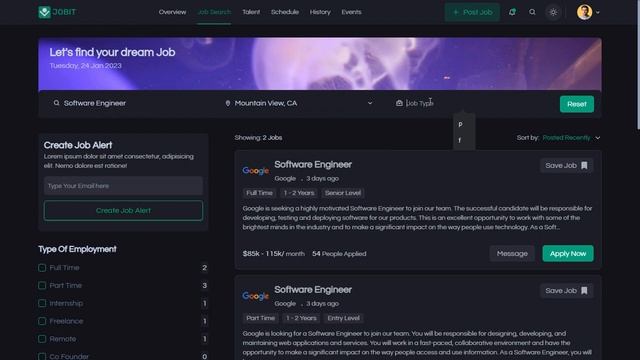Screen dimensions: 640x360
Task: Open the first Software Engineer job title
Action: (x=313, y=164)
